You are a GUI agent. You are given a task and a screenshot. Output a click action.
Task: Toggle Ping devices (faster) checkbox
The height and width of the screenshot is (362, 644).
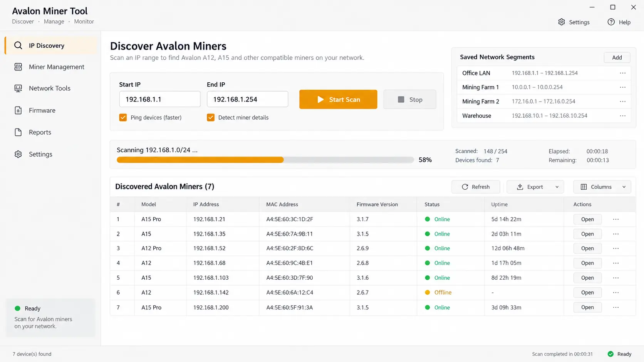123,118
